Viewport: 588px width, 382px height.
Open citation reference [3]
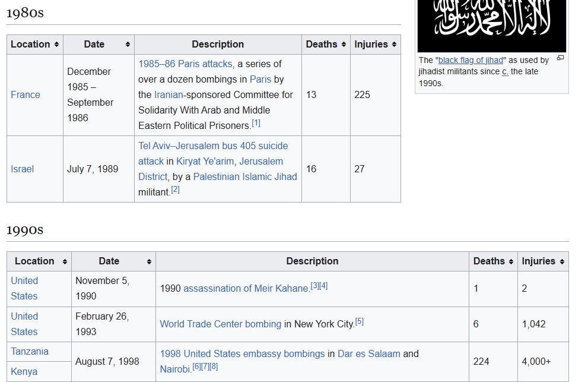tap(314, 286)
